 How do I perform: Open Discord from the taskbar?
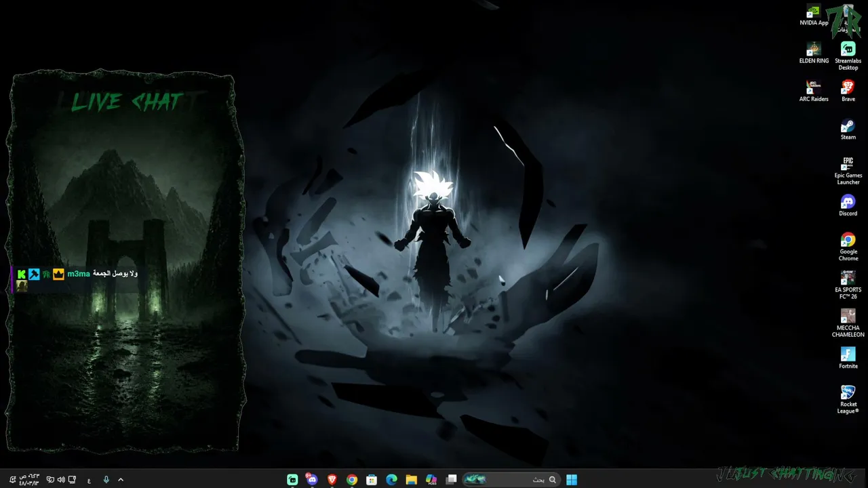(x=312, y=480)
